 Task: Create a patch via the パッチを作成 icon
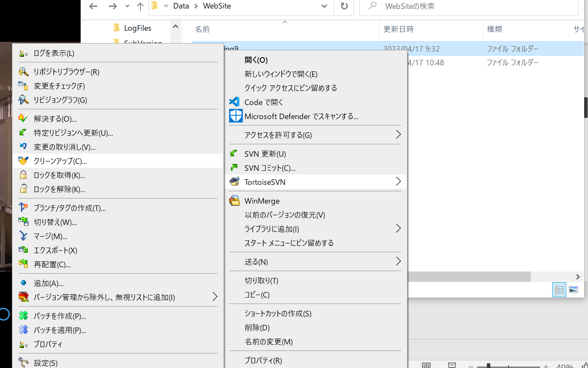(24, 316)
